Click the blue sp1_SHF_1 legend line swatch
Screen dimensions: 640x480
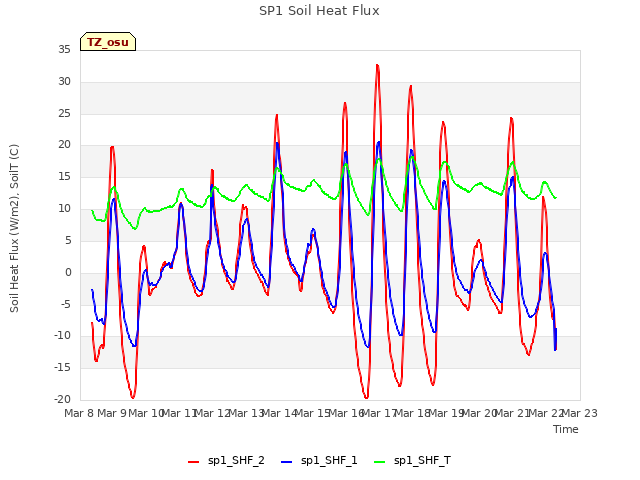pyautogui.click(x=287, y=462)
